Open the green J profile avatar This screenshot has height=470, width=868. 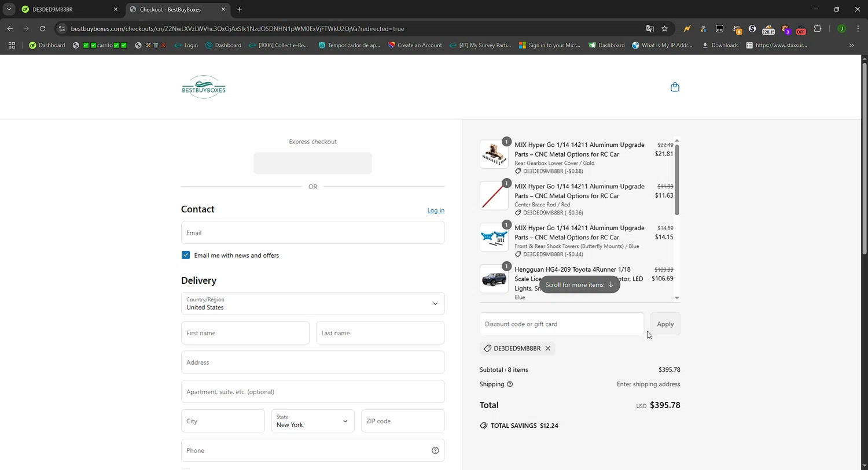[841, 28]
